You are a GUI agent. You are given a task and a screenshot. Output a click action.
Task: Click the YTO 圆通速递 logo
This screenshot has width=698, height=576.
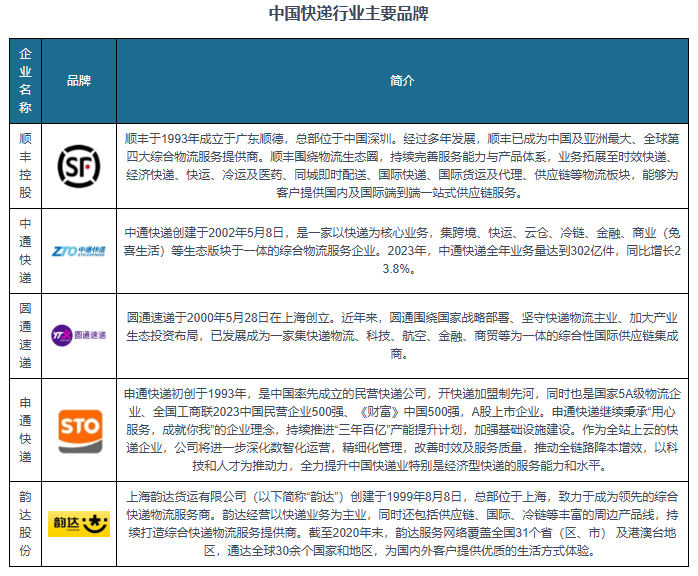[79, 335]
